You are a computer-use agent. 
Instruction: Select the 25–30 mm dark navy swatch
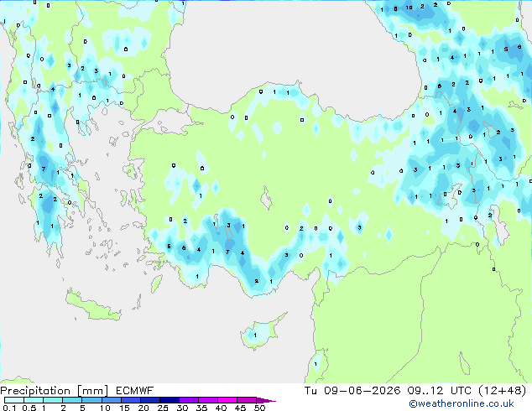point(169,400)
